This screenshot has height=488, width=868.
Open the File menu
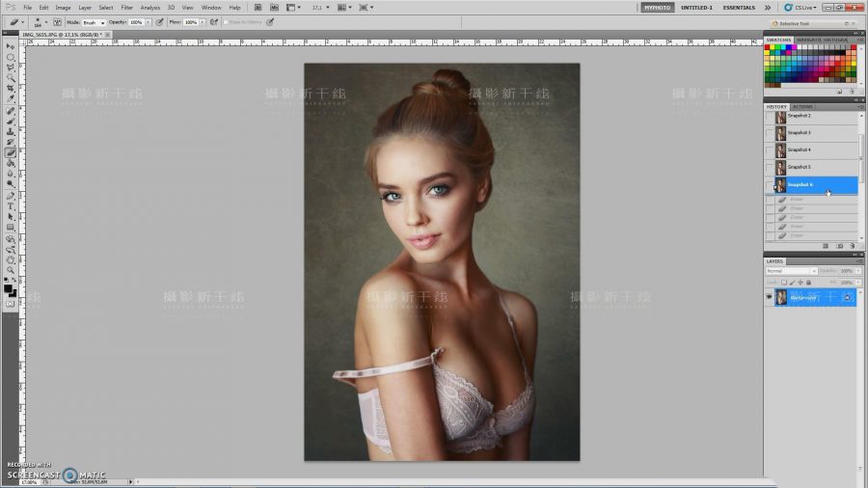[28, 8]
